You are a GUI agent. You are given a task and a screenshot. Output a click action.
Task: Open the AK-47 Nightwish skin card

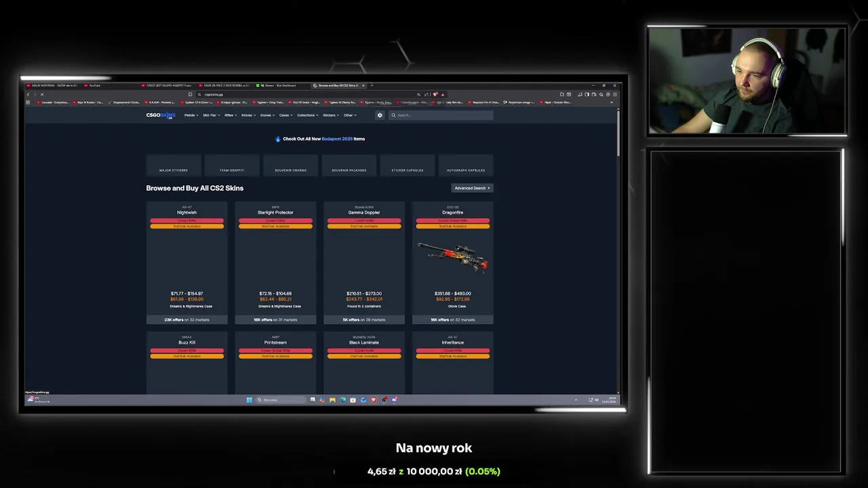[x=186, y=263]
